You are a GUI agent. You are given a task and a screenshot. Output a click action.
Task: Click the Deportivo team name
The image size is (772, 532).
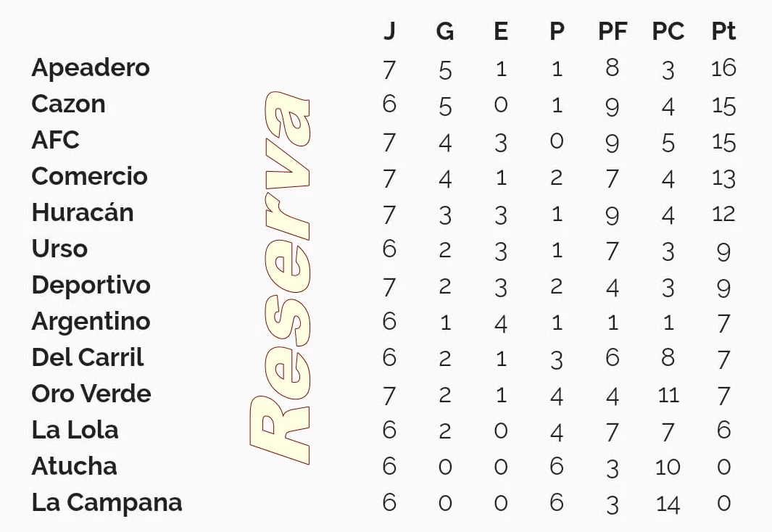[91, 286]
